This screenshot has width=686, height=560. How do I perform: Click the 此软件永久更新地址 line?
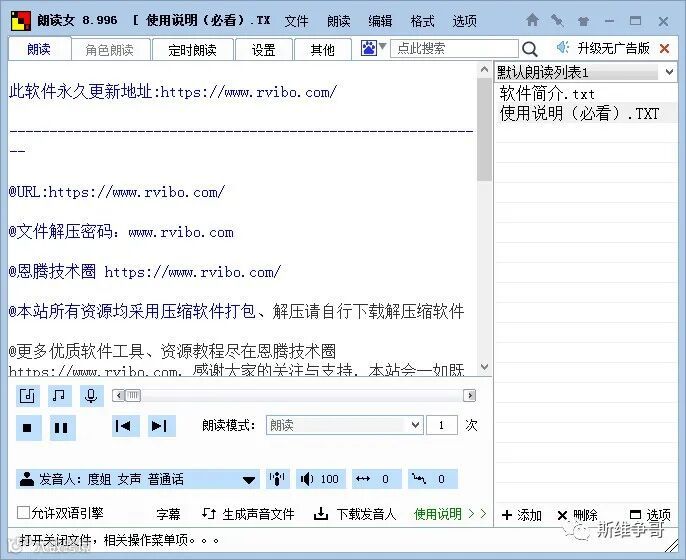(x=173, y=92)
